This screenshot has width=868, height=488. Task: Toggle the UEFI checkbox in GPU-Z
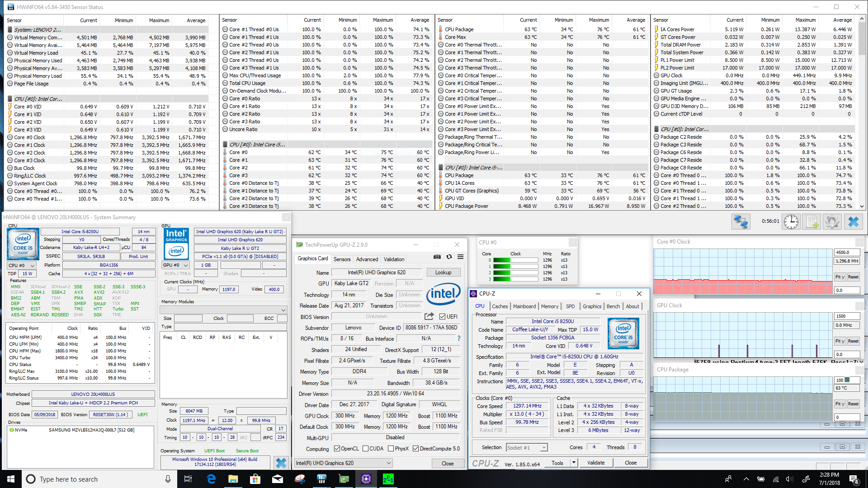tap(442, 316)
